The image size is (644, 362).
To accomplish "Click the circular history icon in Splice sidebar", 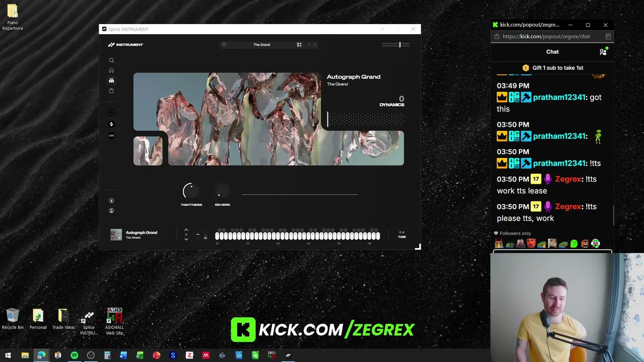I will pyautogui.click(x=111, y=113).
